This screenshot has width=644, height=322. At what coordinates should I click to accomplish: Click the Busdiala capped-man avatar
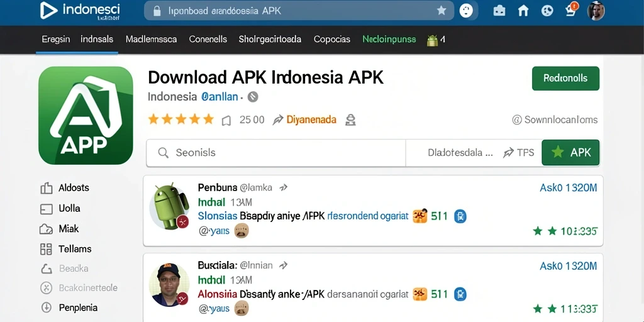pyautogui.click(x=169, y=285)
